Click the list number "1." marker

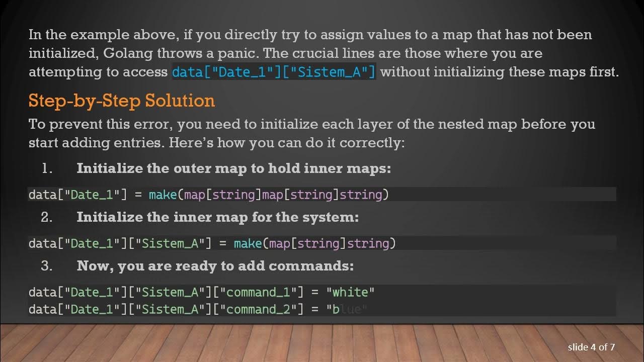(47, 168)
